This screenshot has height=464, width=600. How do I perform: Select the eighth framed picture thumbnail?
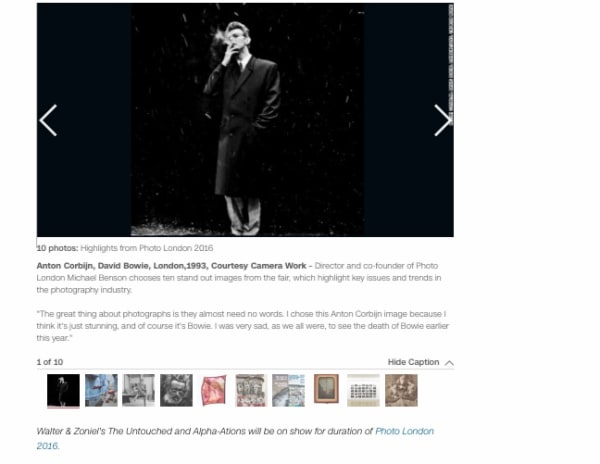click(x=326, y=389)
